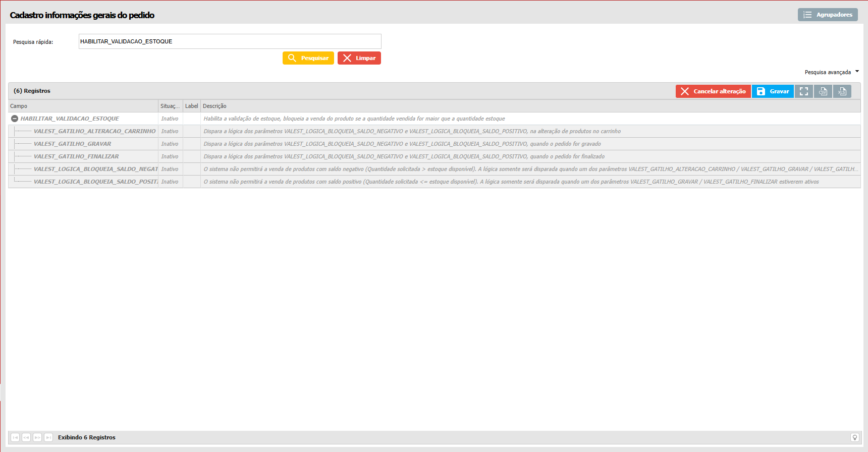Click Inativo status of VALEST_GATILHO_ALTERACAO_CARRINHO
The height and width of the screenshot is (452, 868).
[170, 131]
